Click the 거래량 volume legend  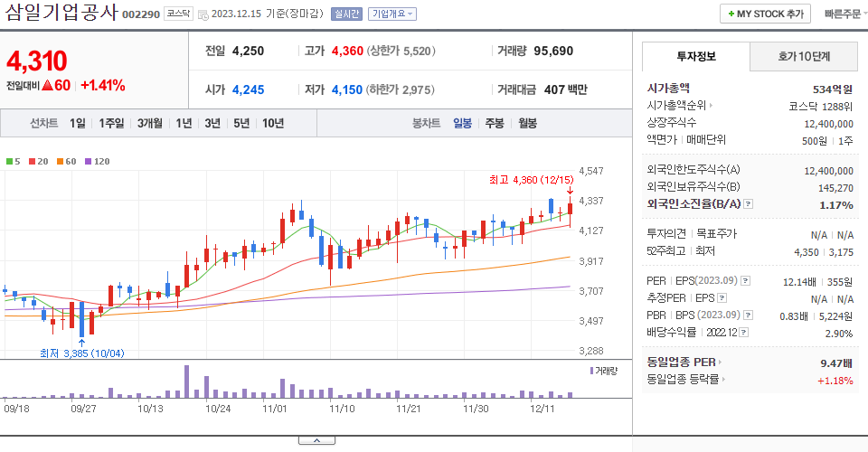pyautogui.click(x=604, y=371)
